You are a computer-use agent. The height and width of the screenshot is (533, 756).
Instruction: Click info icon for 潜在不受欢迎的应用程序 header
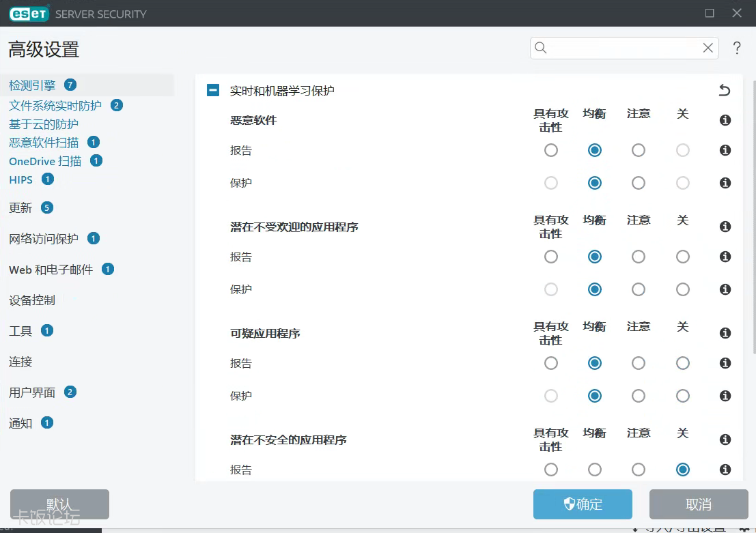pyautogui.click(x=725, y=227)
